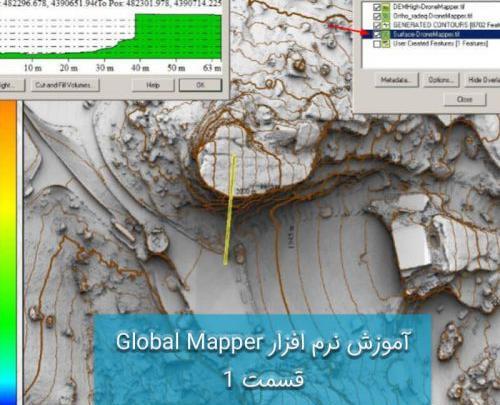Click the Surface-DroneMapper.tif layer type icon
Image resolution: width=500 pixels, height=405 pixels.
[386, 34]
